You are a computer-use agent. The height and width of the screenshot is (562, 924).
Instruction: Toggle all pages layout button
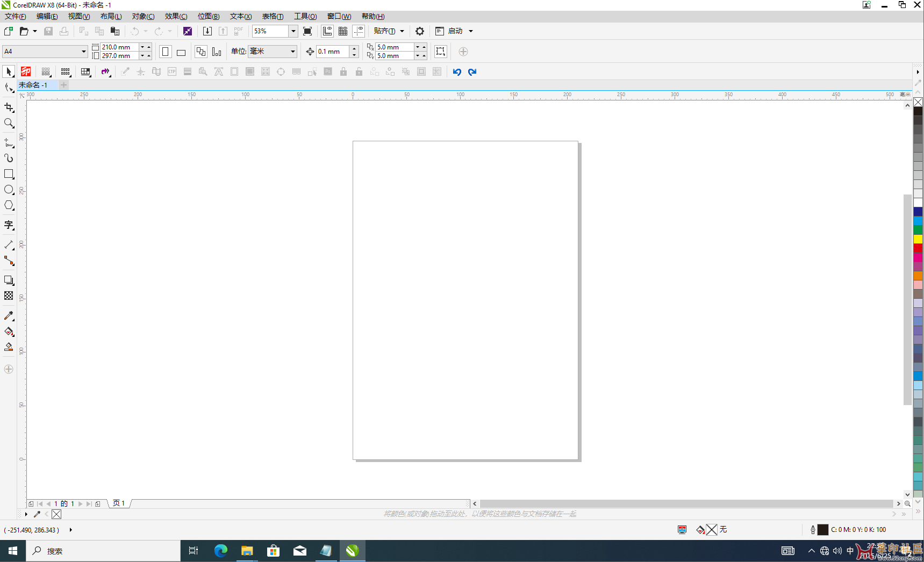[x=201, y=52]
